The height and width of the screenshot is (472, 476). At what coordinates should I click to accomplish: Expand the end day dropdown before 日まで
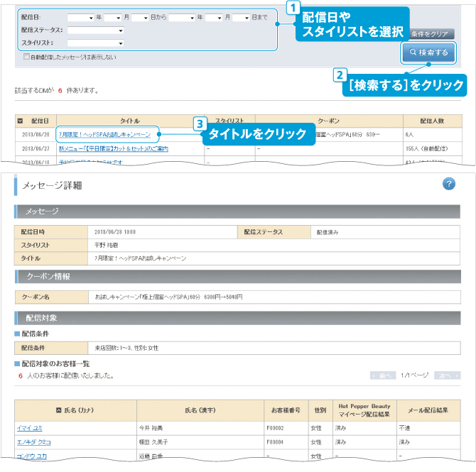(x=241, y=17)
